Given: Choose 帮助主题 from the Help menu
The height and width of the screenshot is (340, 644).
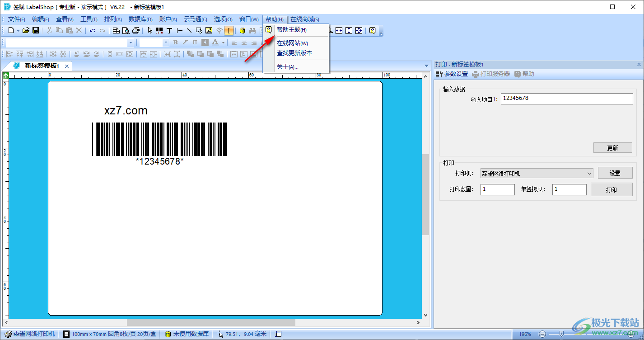Looking at the screenshot, I should 291,30.
